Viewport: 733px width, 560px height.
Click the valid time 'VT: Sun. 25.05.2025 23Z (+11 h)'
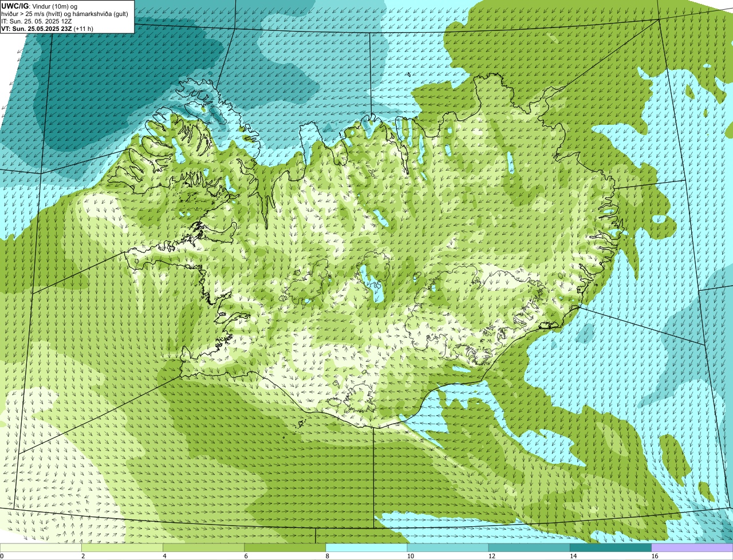point(48,28)
